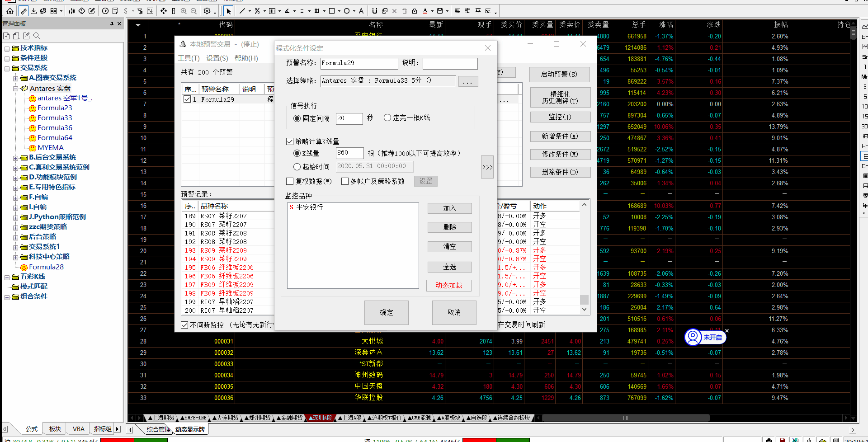Click the dollar sign trade icon
Viewport: 868px width, 442px height.
click(126, 11)
